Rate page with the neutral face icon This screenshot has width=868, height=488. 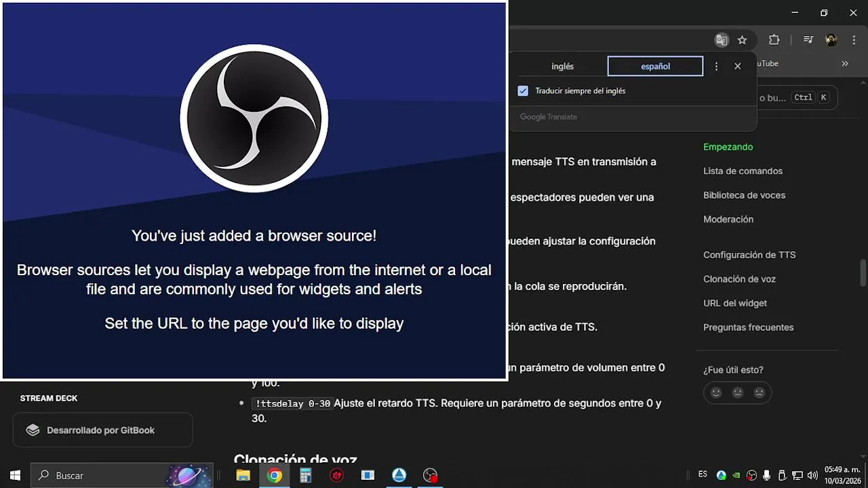pyautogui.click(x=738, y=392)
